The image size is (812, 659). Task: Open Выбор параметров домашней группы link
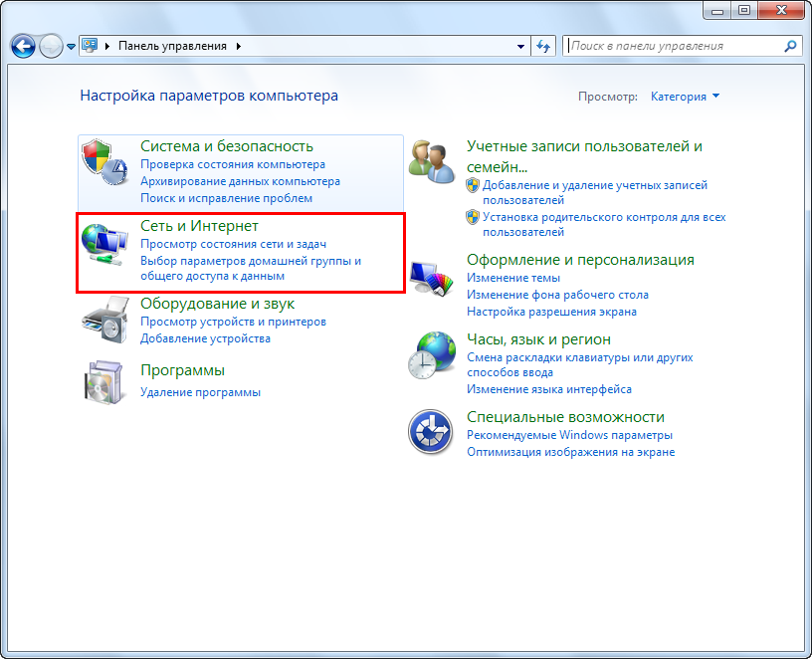[251, 269]
